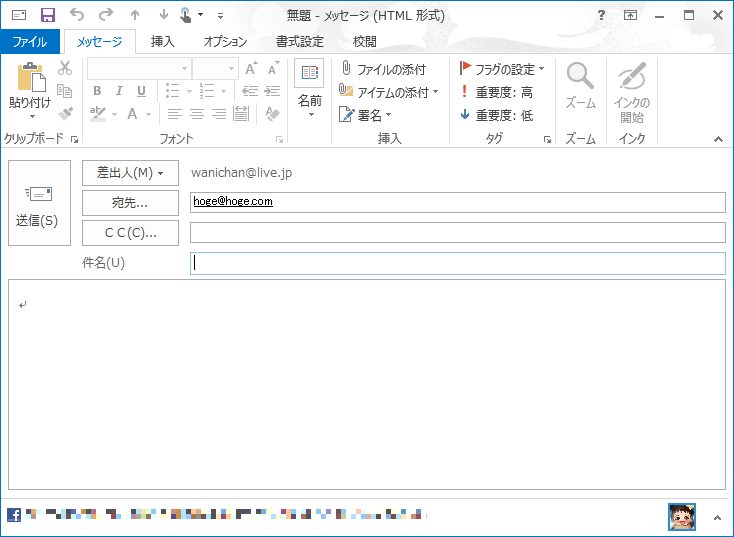Viewport: 734px width, 537px height.
Task: Save the message with the floppy disk icon
Action: (48, 15)
